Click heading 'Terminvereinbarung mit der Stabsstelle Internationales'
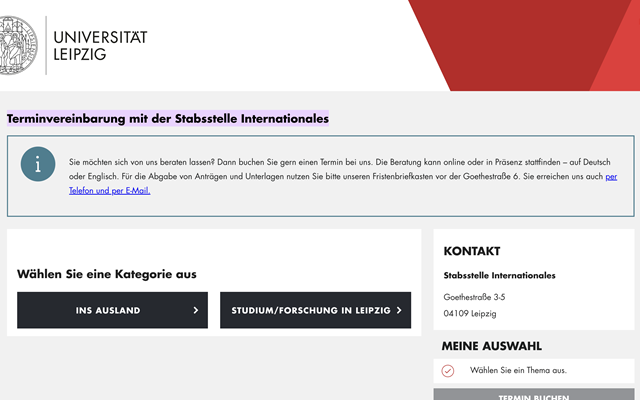 click(x=168, y=118)
